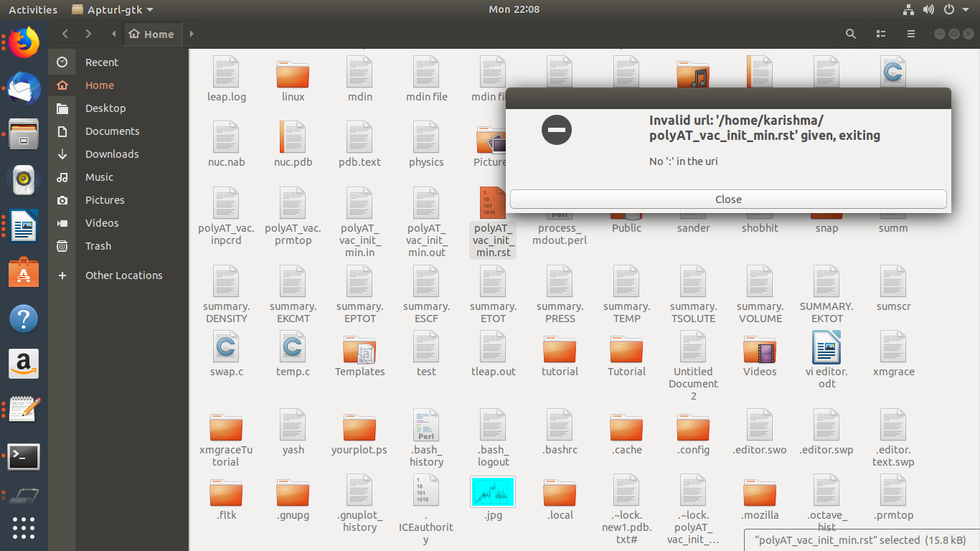Go forward with the right arrow button

(x=88, y=34)
